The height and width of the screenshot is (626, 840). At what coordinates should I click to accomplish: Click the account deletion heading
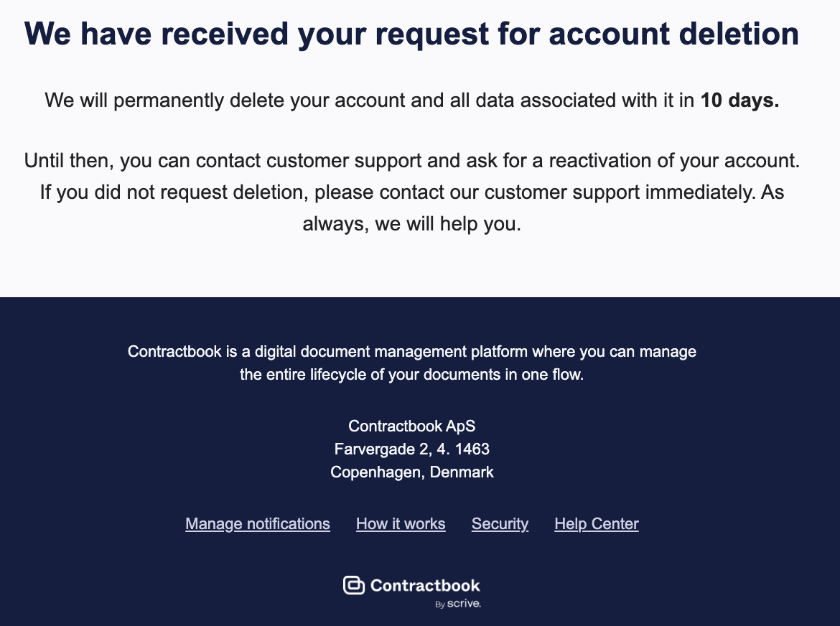pyautogui.click(x=411, y=34)
